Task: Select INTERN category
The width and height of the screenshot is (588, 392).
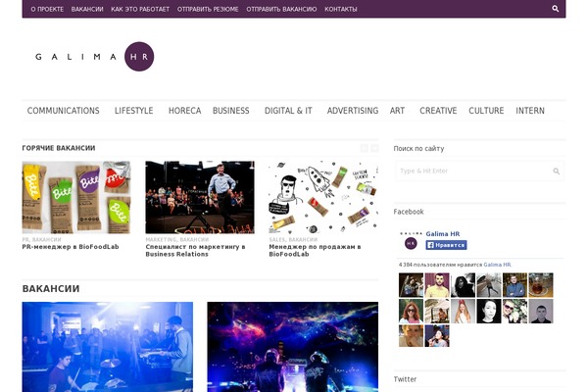Action: tap(530, 111)
